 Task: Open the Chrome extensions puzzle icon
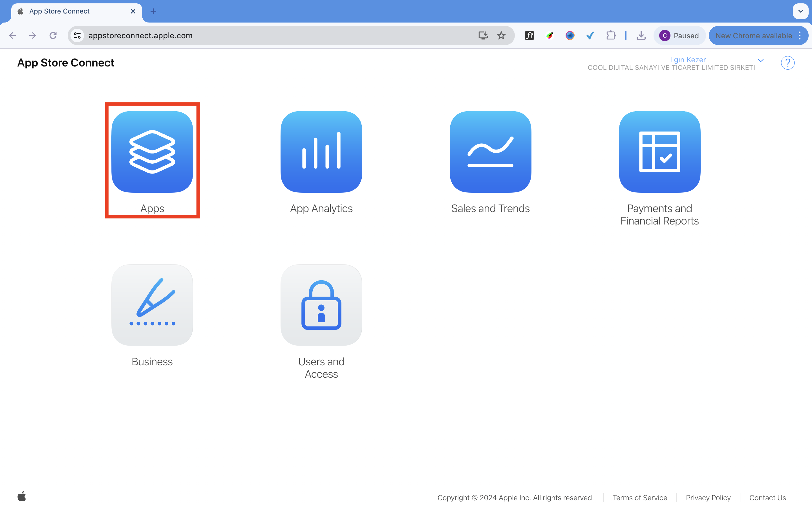[x=611, y=35]
